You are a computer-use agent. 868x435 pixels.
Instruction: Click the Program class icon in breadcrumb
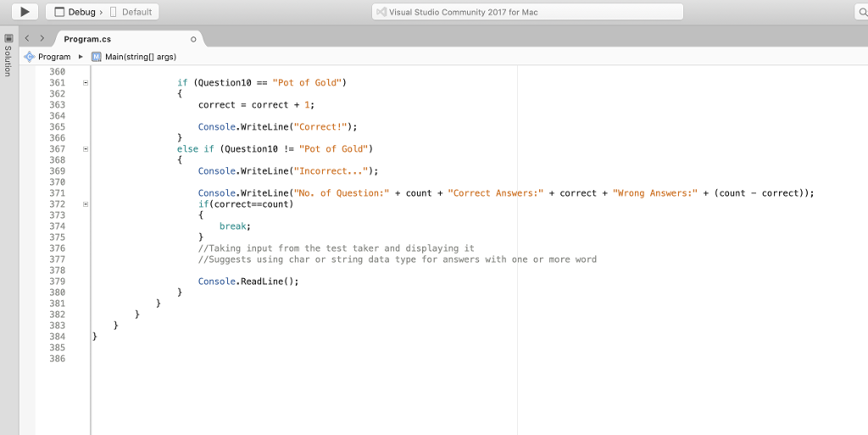point(30,57)
